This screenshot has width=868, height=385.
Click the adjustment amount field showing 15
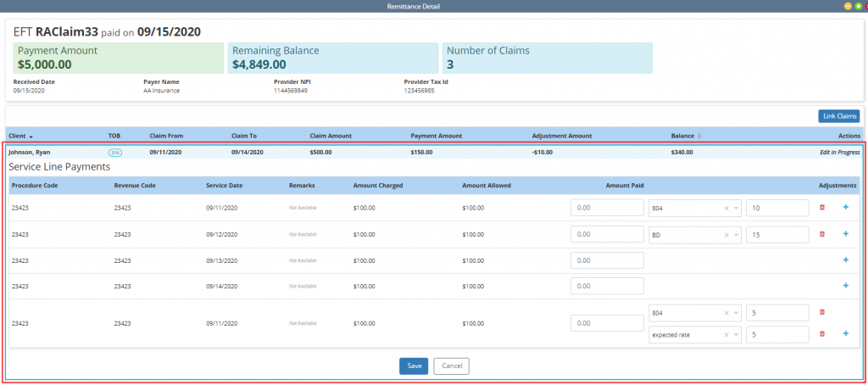(x=776, y=234)
